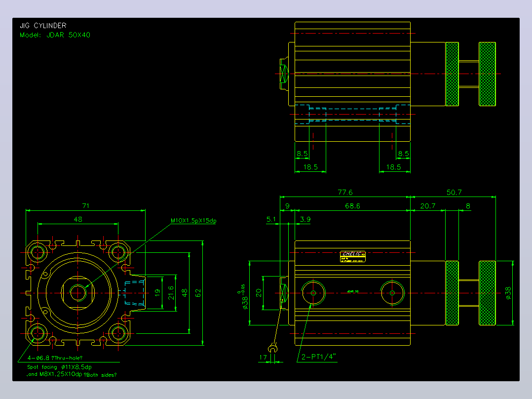Click the "Spot facing ø11X8.5dp" note

pos(59,367)
